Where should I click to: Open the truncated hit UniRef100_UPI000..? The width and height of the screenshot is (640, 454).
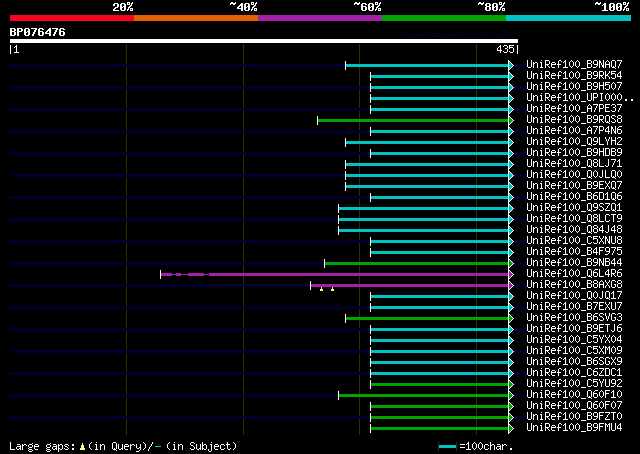coord(580,97)
